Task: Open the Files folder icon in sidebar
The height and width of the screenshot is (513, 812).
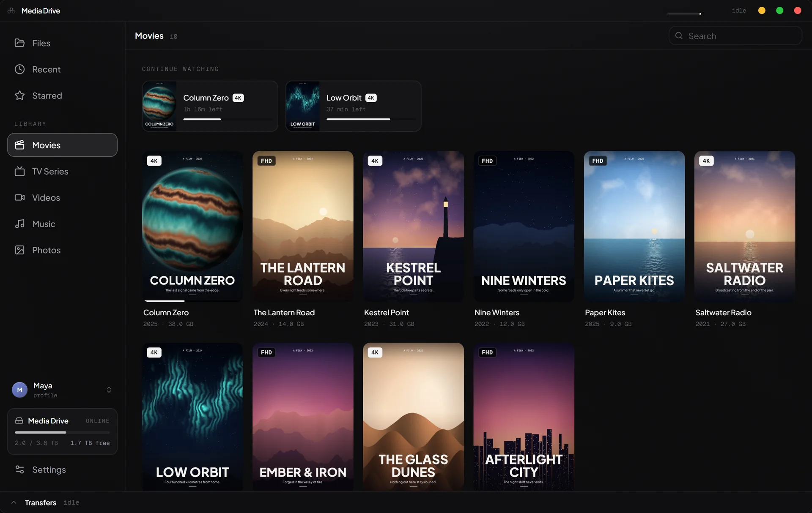Action: 19,43
